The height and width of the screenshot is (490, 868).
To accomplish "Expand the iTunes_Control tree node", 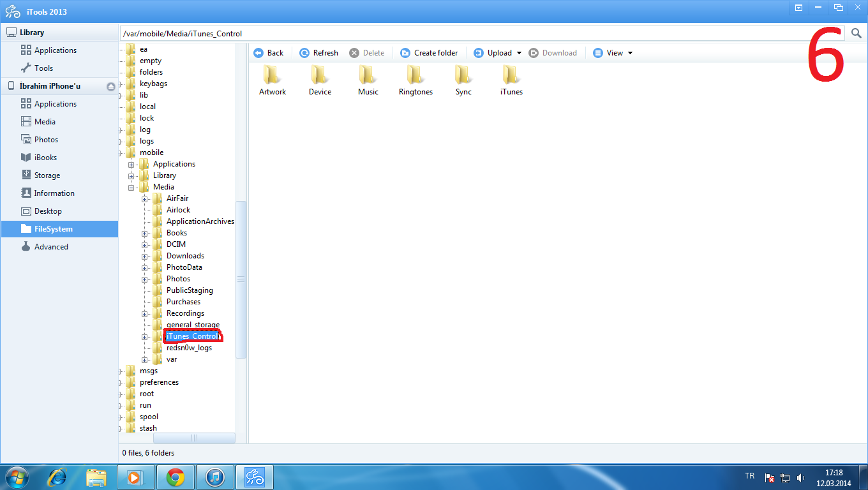I will click(x=145, y=337).
